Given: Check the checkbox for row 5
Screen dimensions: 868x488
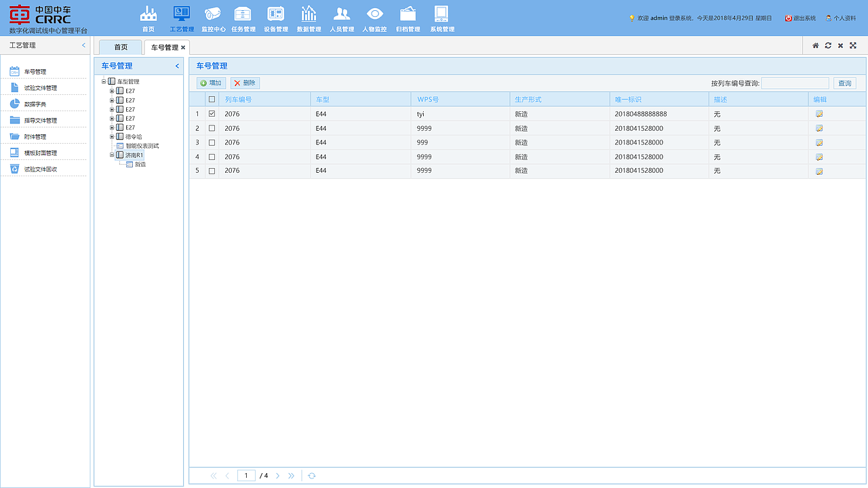Looking at the screenshot, I should click(212, 171).
